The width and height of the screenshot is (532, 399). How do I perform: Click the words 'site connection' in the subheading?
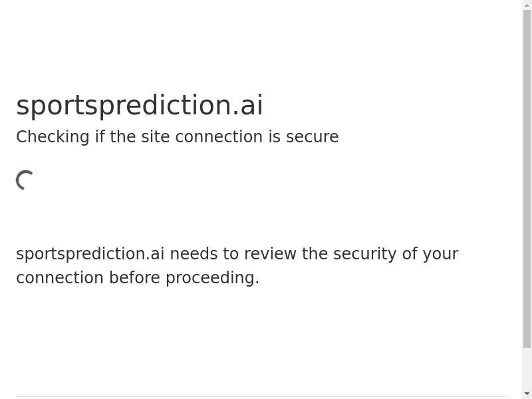(x=202, y=137)
